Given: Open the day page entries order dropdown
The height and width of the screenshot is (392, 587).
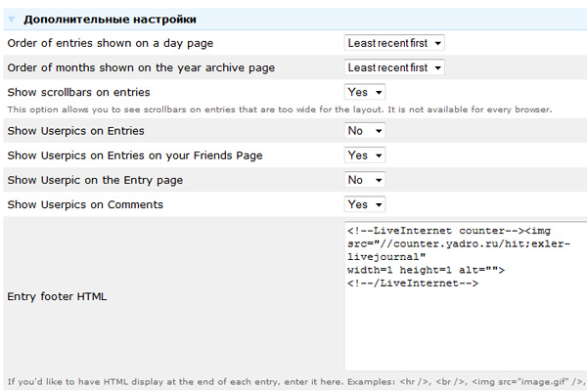Looking at the screenshot, I should click(394, 43).
